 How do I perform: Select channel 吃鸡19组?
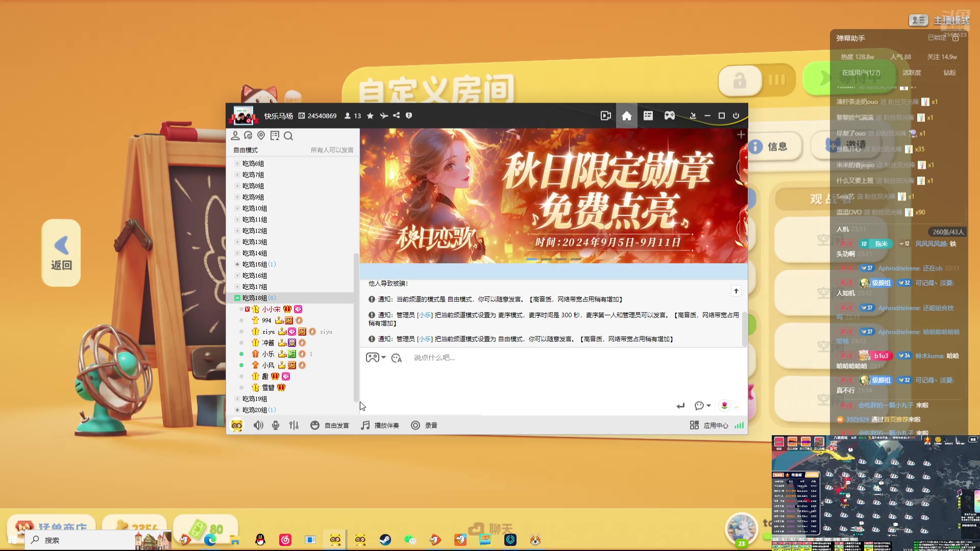(x=255, y=398)
